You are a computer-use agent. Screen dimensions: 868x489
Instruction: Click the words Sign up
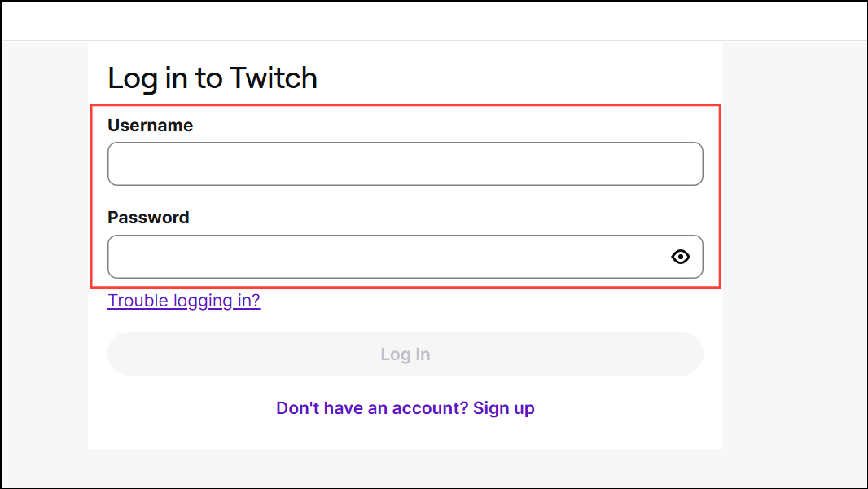point(504,408)
